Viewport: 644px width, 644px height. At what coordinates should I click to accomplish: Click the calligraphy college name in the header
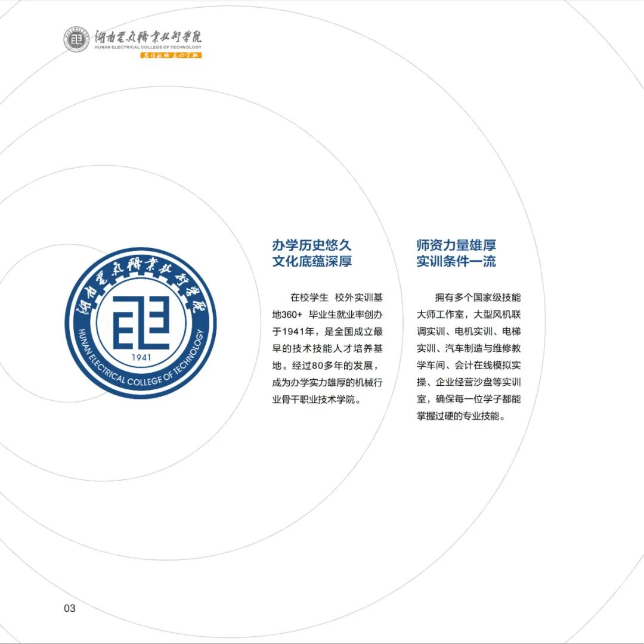(148, 35)
